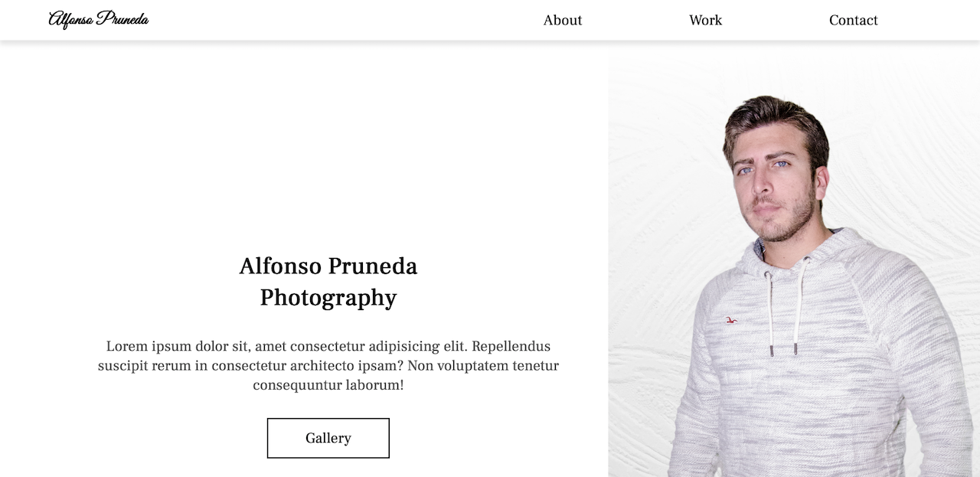Follow the Contact link in the header

coord(853,20)
